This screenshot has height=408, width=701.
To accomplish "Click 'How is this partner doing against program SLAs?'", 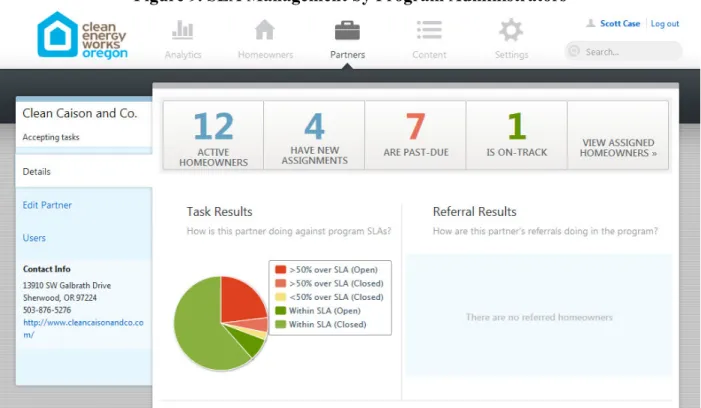I will pos(289,231).
